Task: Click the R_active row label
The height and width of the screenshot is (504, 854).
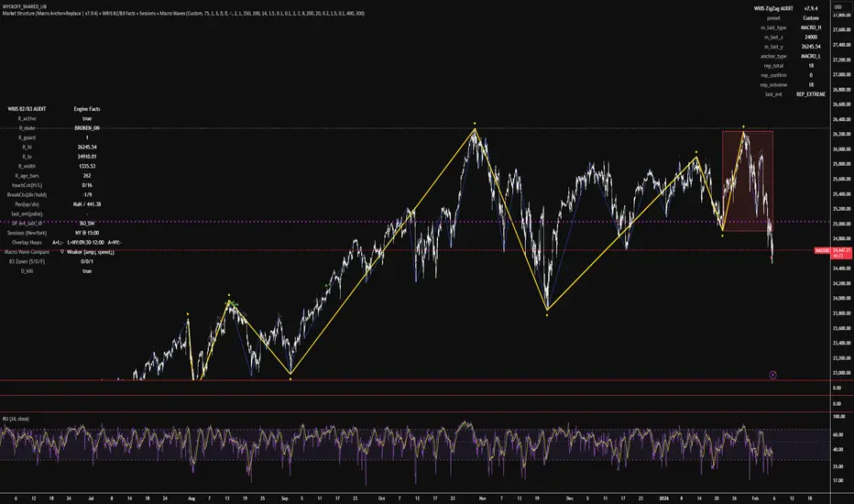Action: [x=27, y=118]
